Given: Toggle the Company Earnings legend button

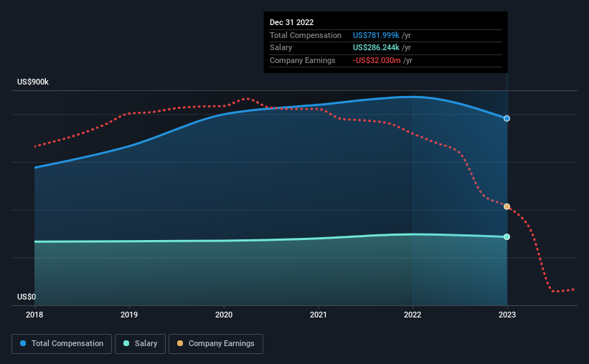Looking at the screenshot, I should pos(216,344).
